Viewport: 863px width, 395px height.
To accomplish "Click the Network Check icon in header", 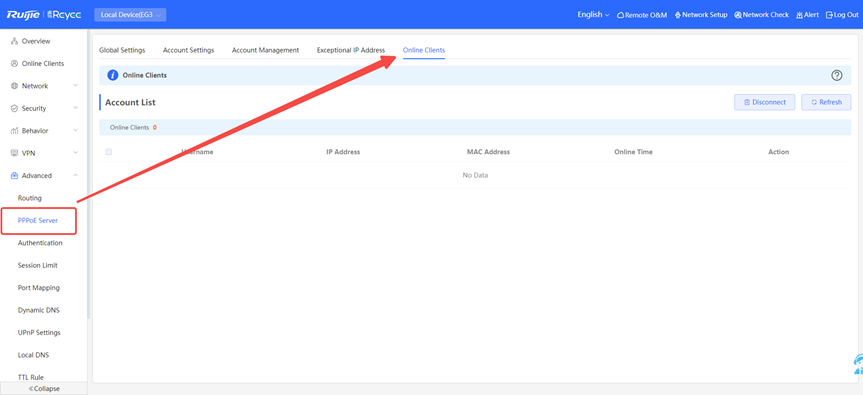I will pyautogui.click(x=738, y=15).
